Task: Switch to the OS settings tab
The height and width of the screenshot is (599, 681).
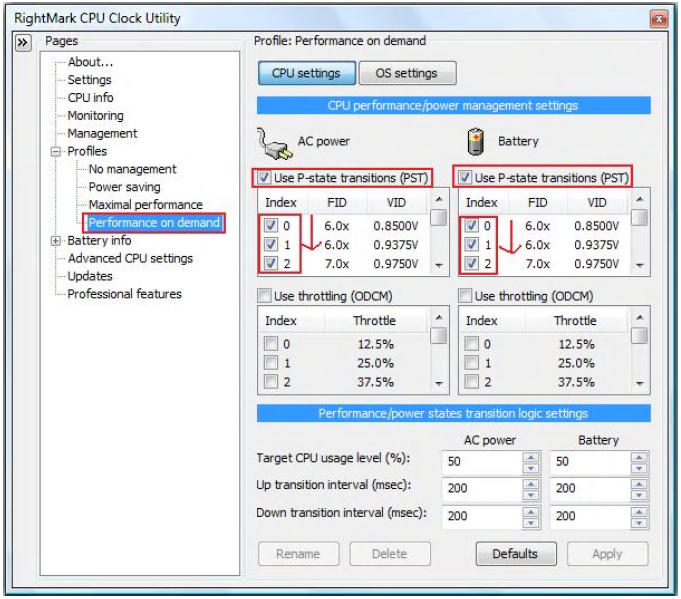Action: 407,73
